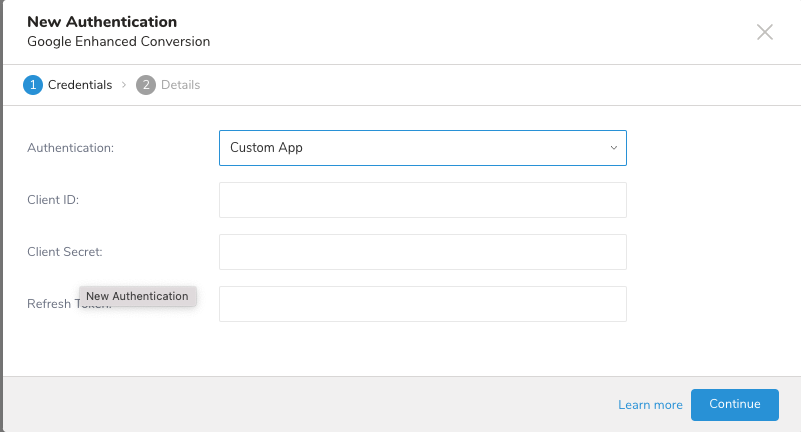Click the step 2 circle icon
The width and height of the screenshot is (801, 432).
click(x=146, y=85)
